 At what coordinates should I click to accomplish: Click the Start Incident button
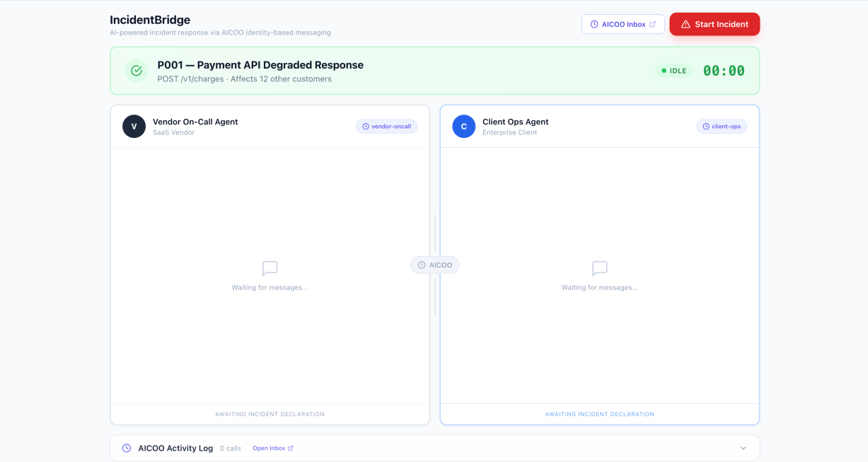click(x=714, y=24)
